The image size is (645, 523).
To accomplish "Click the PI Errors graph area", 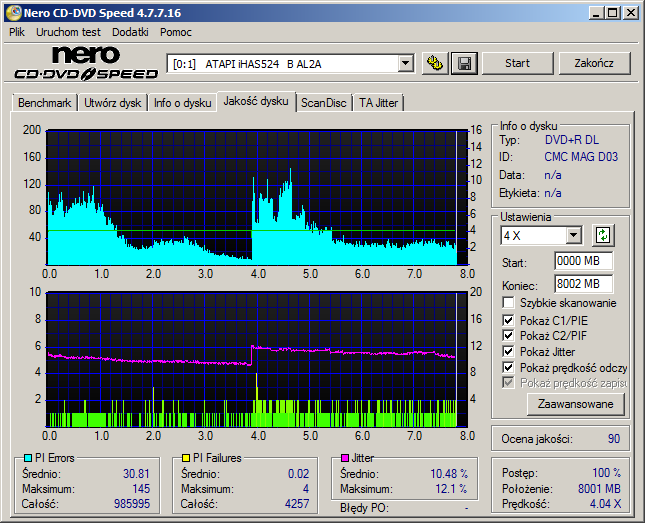I will coord(257,198).
